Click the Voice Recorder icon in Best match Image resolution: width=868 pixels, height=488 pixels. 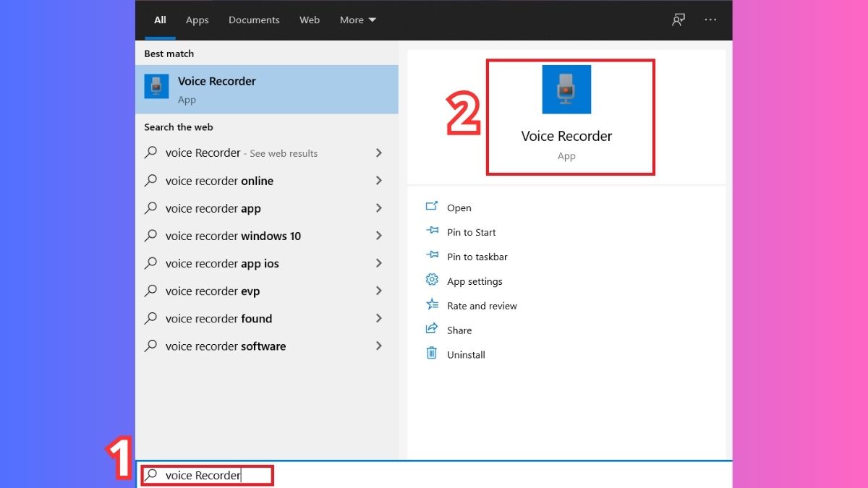click(156, 86)
